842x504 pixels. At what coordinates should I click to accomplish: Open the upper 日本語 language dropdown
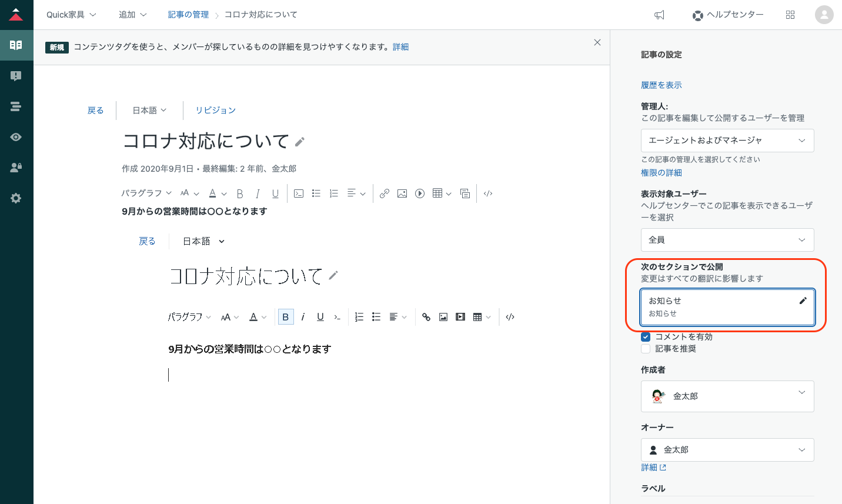[149, 111]
